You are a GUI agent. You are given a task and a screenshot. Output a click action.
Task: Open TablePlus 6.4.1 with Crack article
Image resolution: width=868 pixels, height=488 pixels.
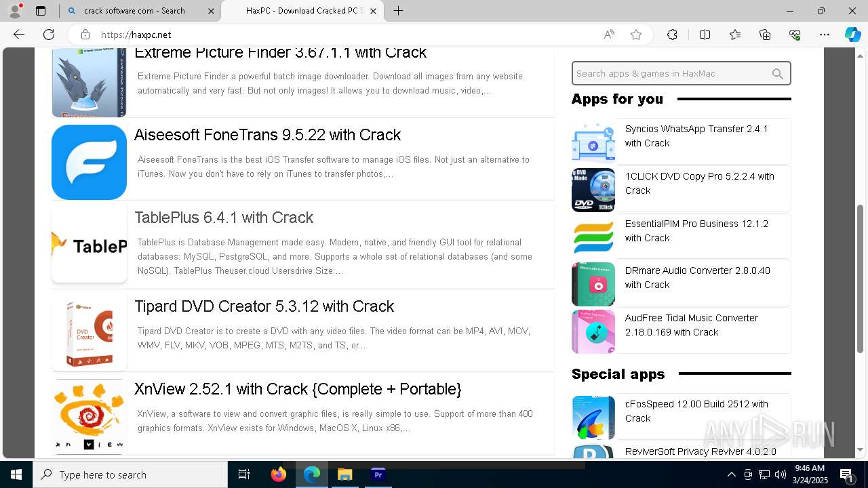pyautogui.click(x=224, y=218)
